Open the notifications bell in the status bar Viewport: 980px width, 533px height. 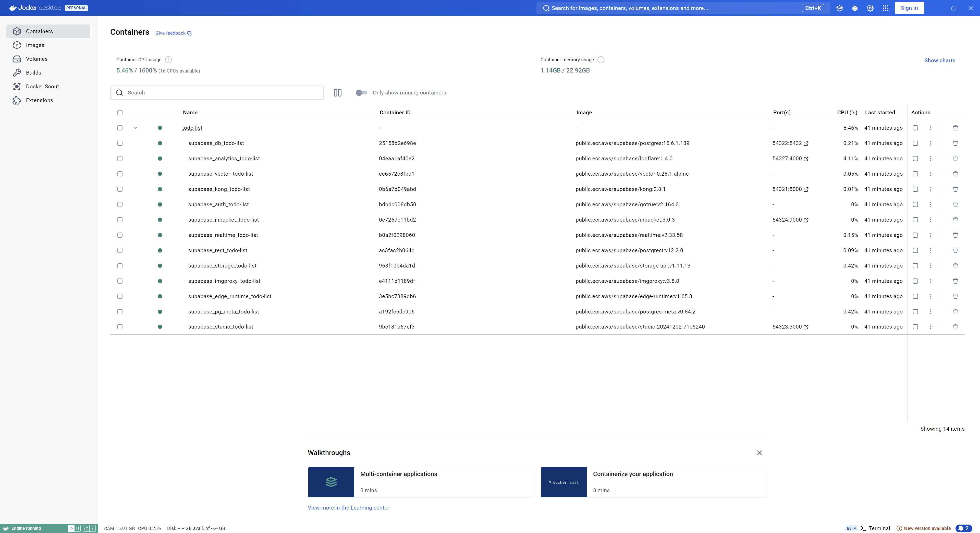963,528
